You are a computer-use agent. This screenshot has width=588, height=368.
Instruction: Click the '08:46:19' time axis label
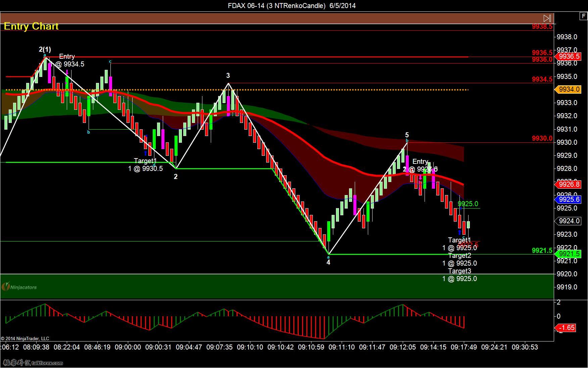[x=97, y=347]
